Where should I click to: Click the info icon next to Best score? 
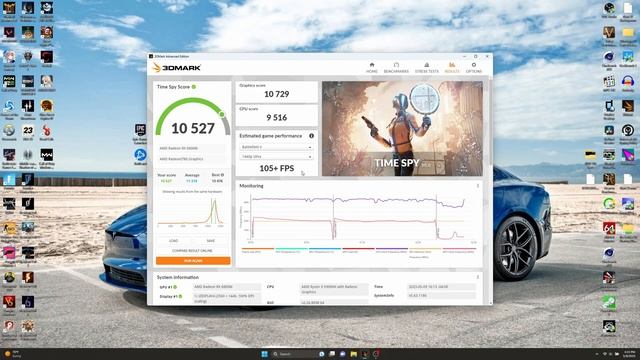tap(222, 175)
